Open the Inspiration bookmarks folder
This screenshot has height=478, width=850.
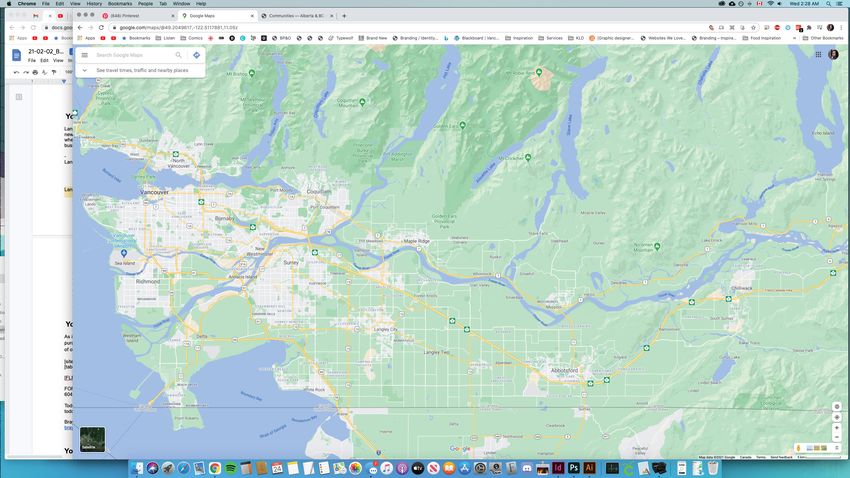coord(519,38)
